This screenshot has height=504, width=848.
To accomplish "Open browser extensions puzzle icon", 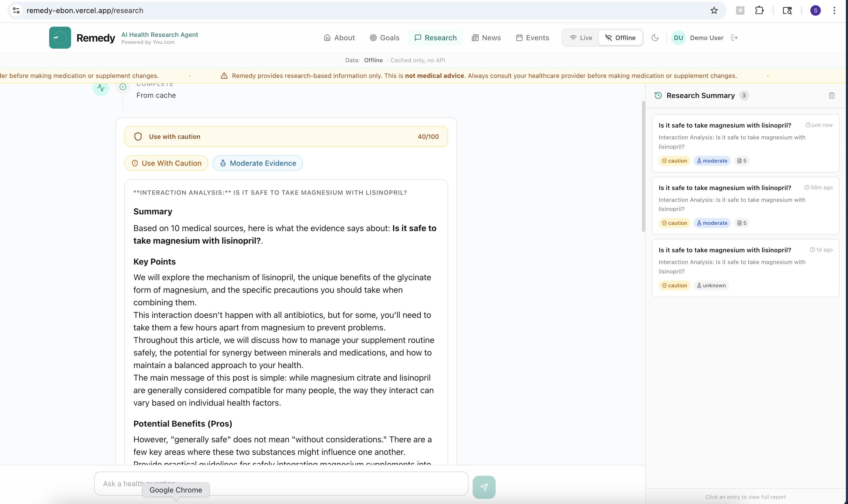I will [x=759, y=10].
